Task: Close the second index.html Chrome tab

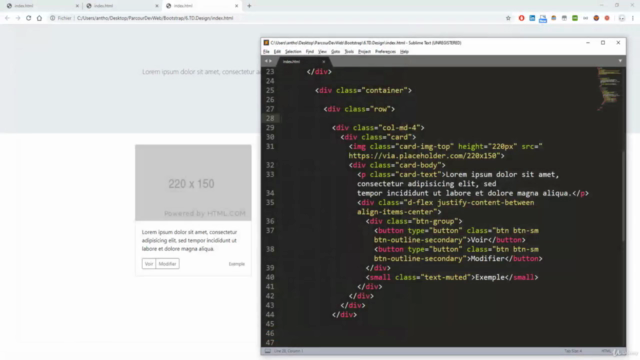Action: point(157,6)
